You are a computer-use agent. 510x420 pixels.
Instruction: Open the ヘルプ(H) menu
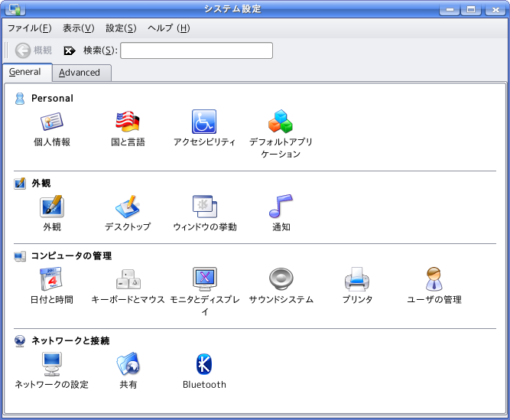(x=168, y=28)
